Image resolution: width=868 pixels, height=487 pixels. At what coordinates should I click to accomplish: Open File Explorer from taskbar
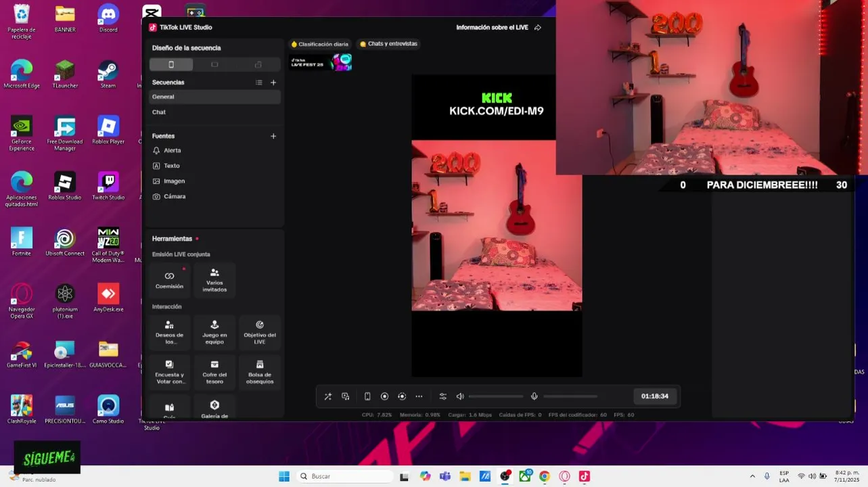pos(465,476)
